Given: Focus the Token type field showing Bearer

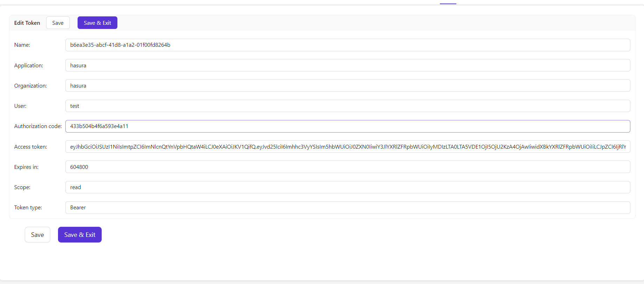Looking at the screenshot, I should point(347,208).
